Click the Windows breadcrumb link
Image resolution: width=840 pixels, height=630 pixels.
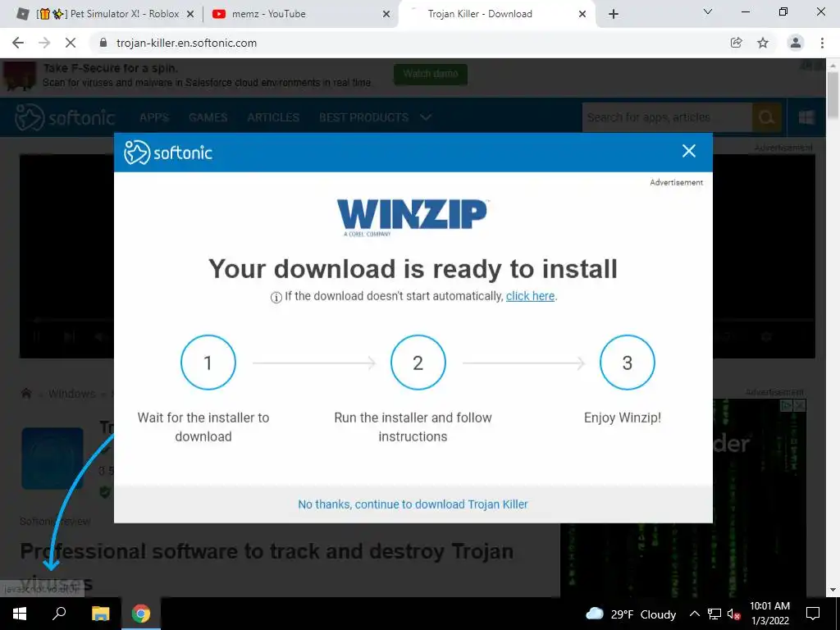pos(72,394)
